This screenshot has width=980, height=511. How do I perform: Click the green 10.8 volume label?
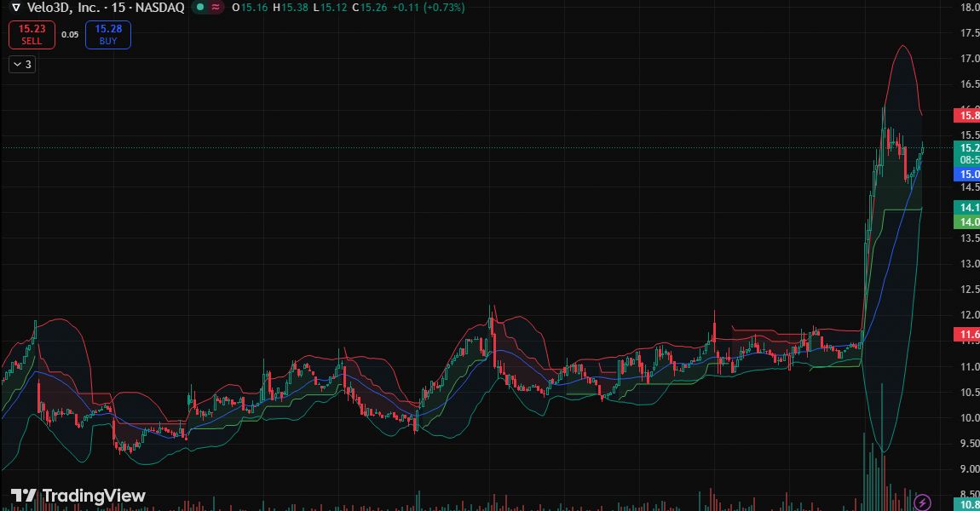(x=967, y=504)
